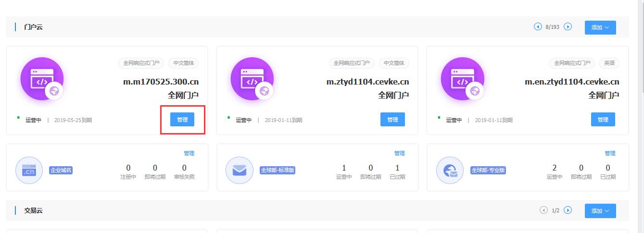This screenshot has height=233, width=644.
Task: Click the purple website icon for m.ztyd1104.cevke.cn
Action: 252,79
